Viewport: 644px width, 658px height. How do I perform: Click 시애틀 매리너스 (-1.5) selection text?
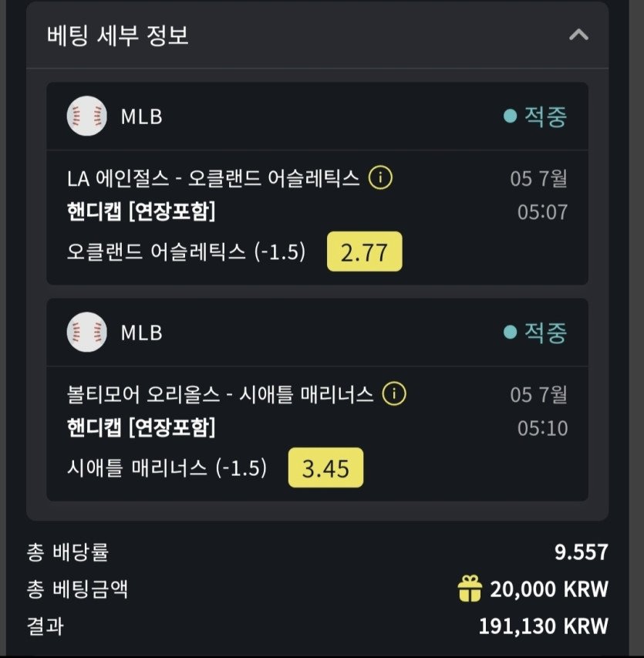(167, 468)
